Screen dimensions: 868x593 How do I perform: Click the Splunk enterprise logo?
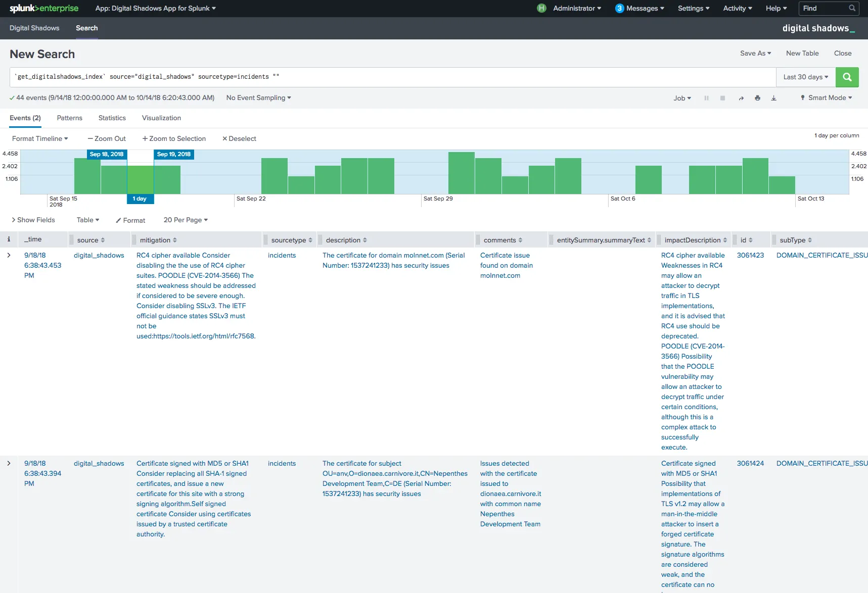coord(44,9)
